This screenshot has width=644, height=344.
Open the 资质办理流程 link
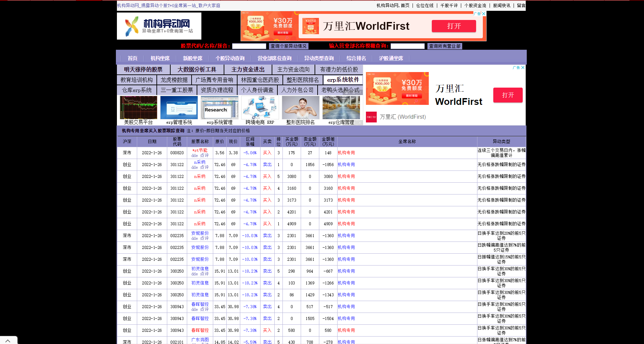[217, 90]
